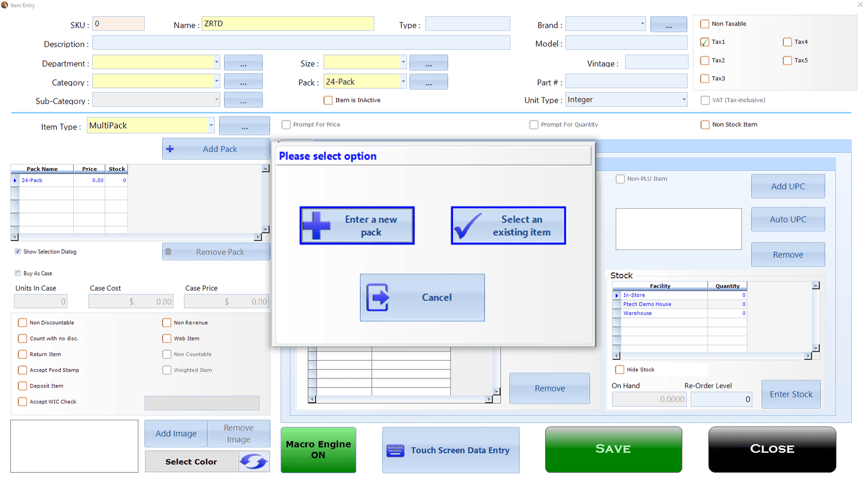The width and height of the screenshot is (868, 488).
Task: Click the Re-Order Level field
Action: (x=721, y=399)
